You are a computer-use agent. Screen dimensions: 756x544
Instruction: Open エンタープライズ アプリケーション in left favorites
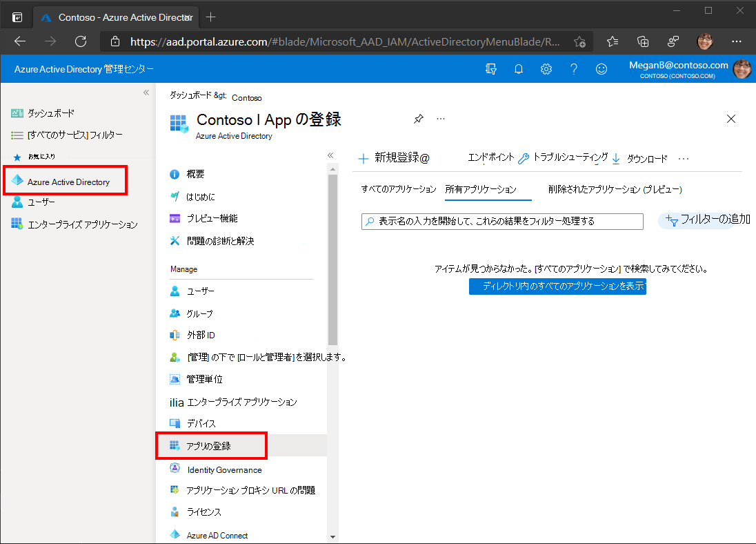[x=74, y=224]
